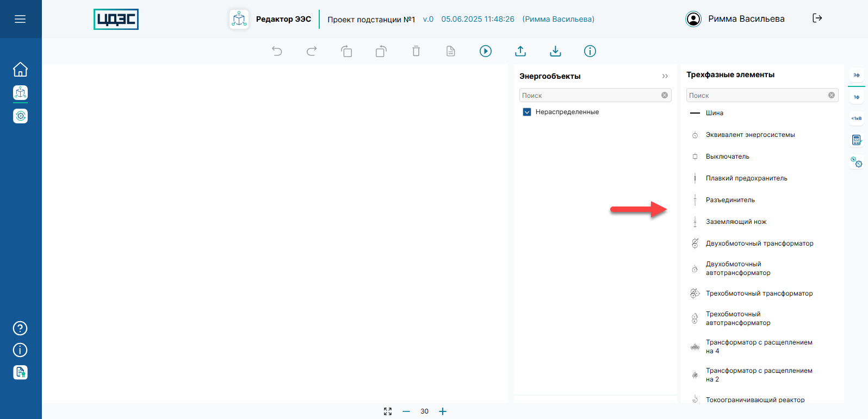Click the redo arrow in toolbar
The width and height of the screenshot is (868, 419).
coord(312,51)
